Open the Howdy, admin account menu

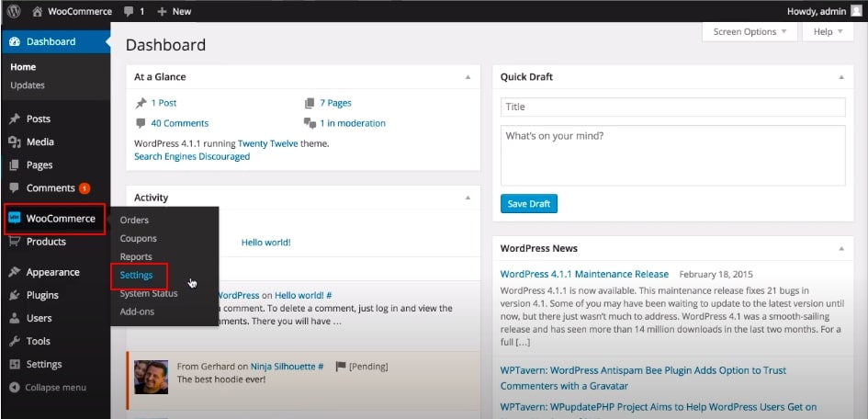[824, 11]
